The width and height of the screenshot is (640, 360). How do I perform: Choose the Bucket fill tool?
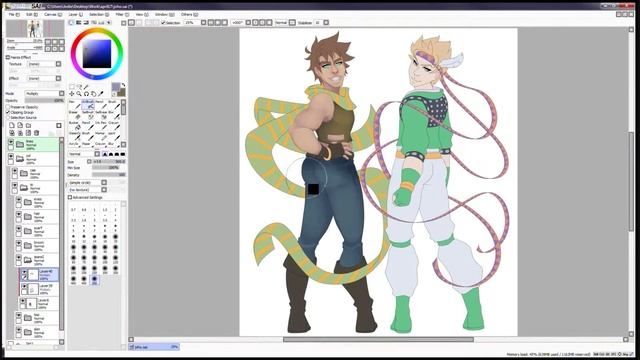coord(74,126)
